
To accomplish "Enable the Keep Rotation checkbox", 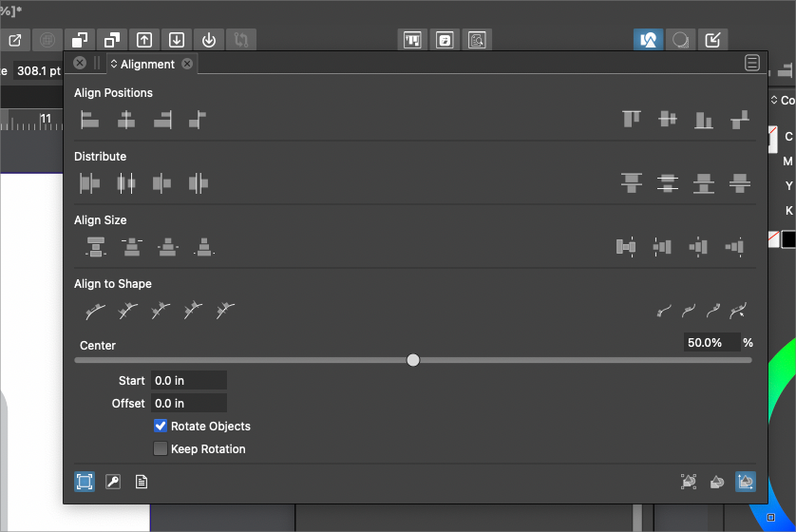I will pyautogui.click(x=161, y=449).
